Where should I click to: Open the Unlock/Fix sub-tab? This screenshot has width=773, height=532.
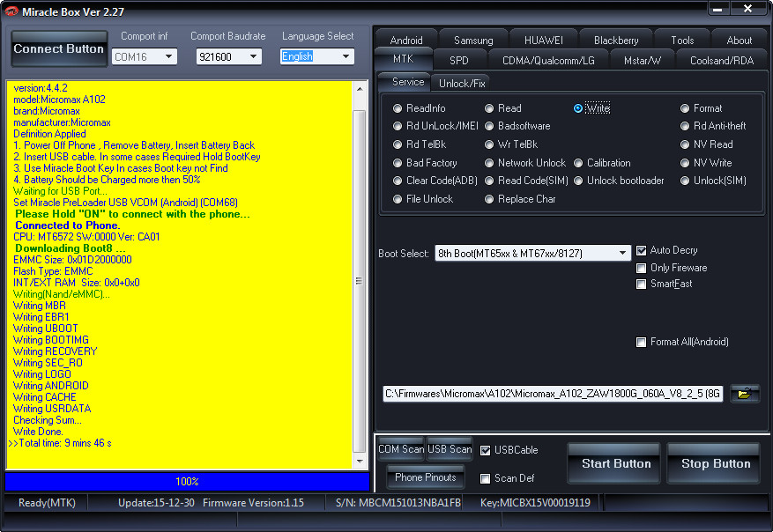pyautogui.click(x=462, y=84)
